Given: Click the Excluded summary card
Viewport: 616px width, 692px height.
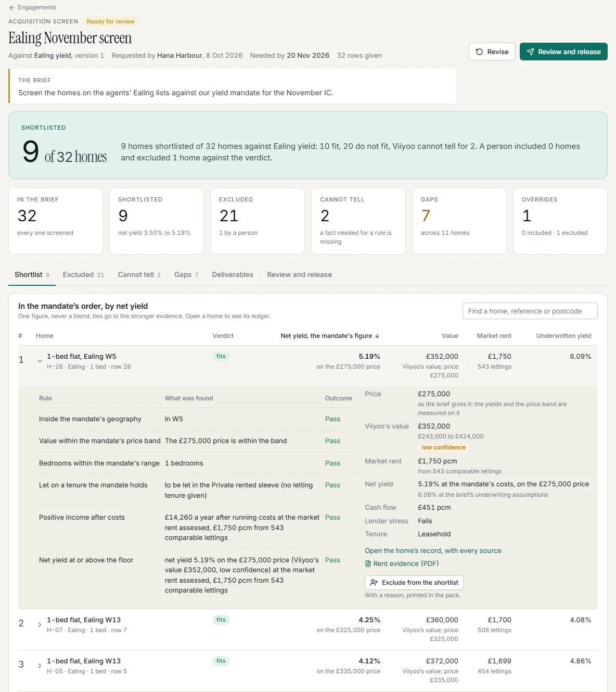Looking at the screenshot, I should pos(258,221).
